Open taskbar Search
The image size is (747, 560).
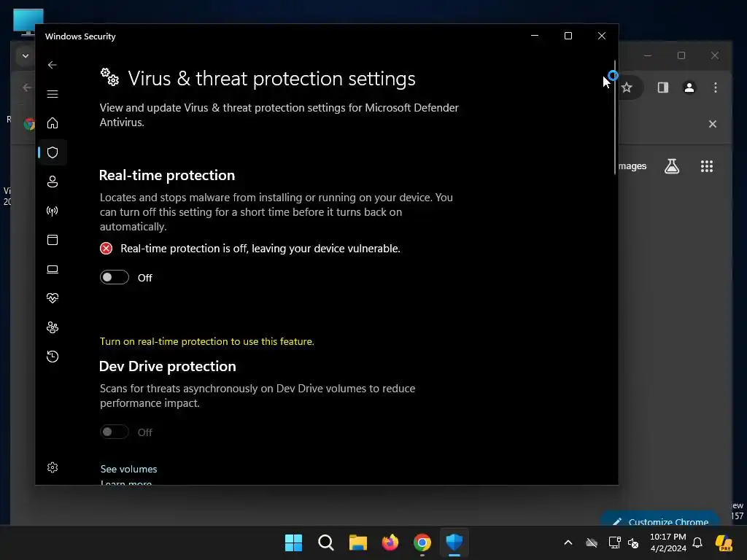[x=326, y=542]
